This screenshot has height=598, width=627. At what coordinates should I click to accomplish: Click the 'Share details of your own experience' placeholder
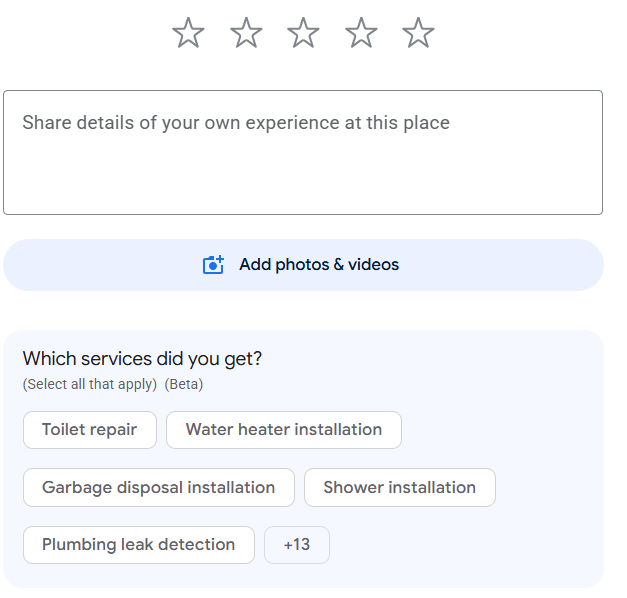pyautogui.click(x=236, y=123)
